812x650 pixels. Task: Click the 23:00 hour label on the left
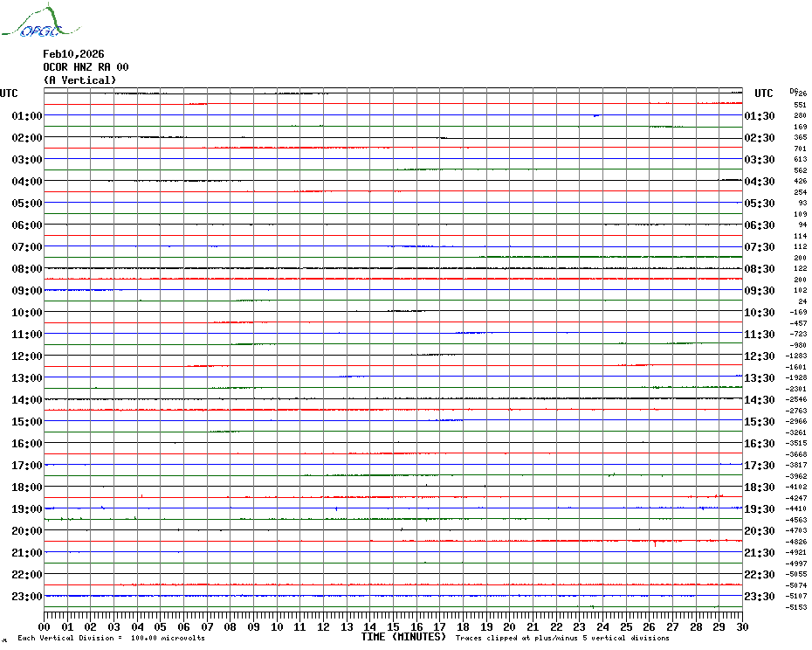click(27, 597)
